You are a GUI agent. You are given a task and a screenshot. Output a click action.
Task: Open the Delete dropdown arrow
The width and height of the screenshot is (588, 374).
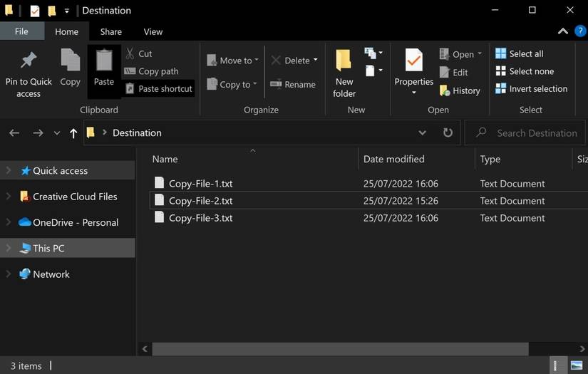315,60
